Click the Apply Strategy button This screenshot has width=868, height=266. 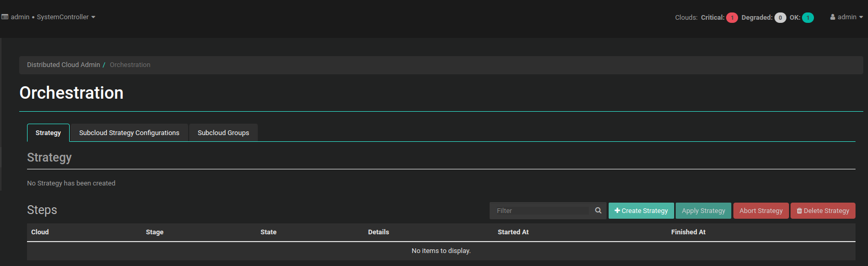coord(703,210)
